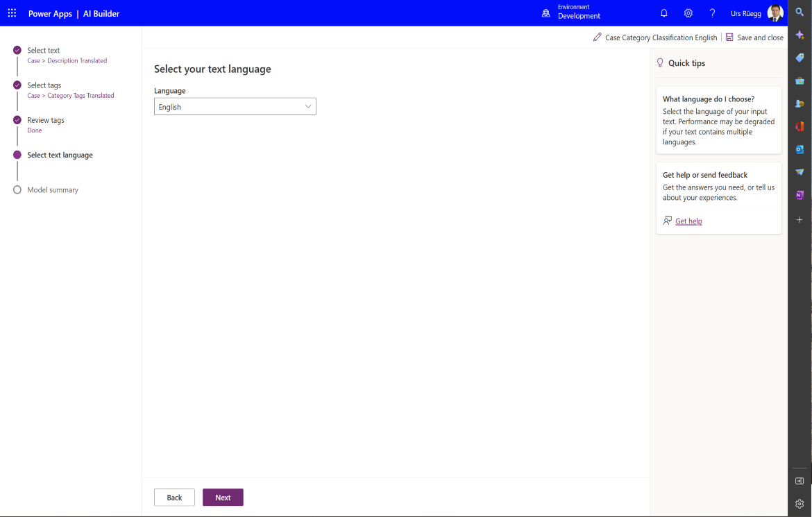Click the help question mark icon
The height and width of the screenshot is (517, 812).
click(712, 13)
